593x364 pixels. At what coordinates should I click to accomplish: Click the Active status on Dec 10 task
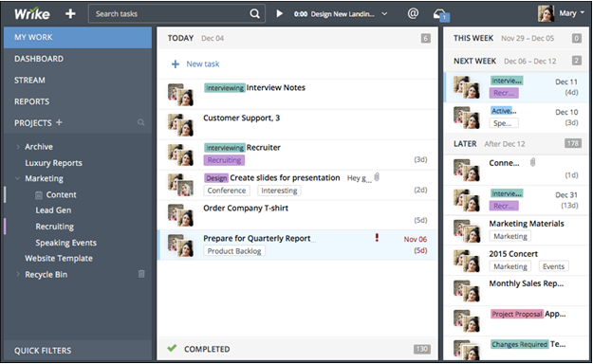click(504, 111)
